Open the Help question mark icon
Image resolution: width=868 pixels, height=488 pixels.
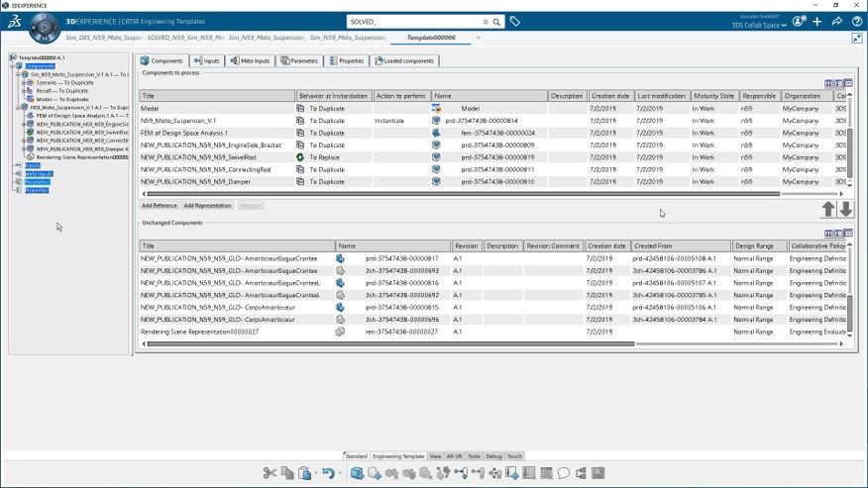(856, 21)
